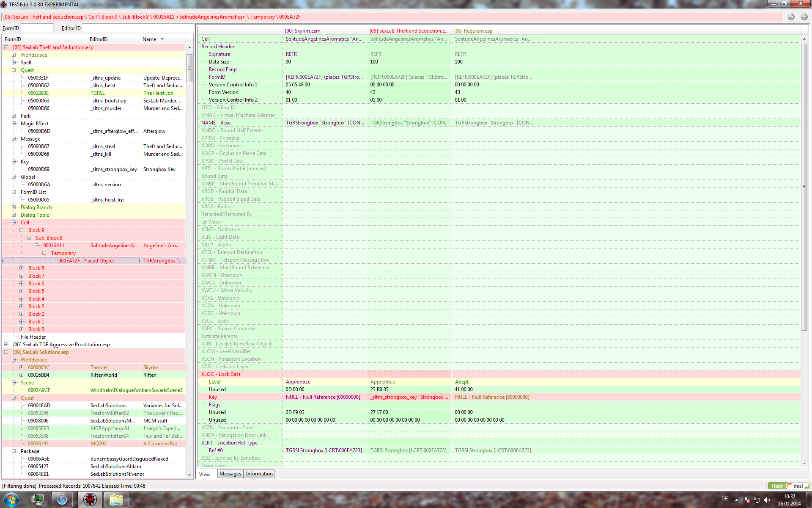This screenshot has width=812, height=508.
Task: Click the XLOC - Lock Data row label
Action: [x=221, y=374]
